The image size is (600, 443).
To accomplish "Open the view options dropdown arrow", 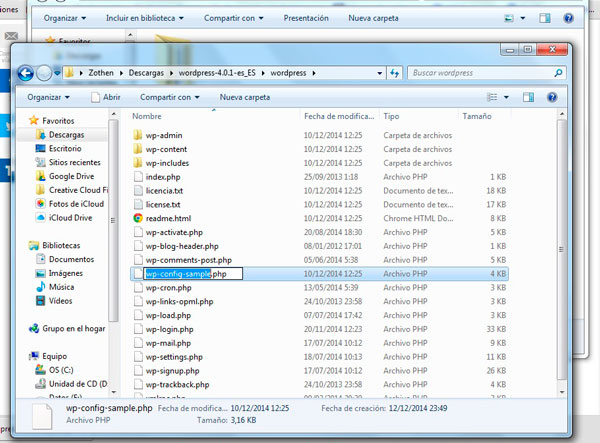I will 506,97.
